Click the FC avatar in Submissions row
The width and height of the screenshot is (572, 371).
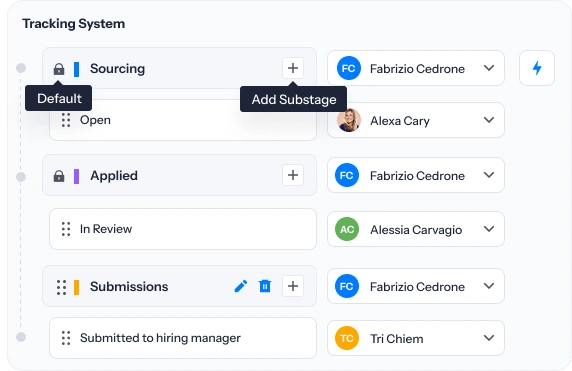(347, 286)
